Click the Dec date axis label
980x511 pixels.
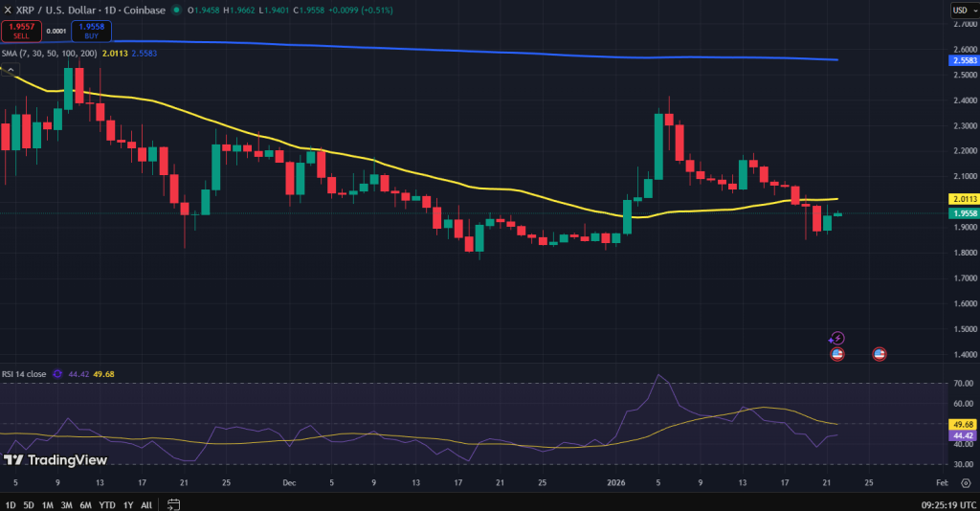(x=289, y=483)
